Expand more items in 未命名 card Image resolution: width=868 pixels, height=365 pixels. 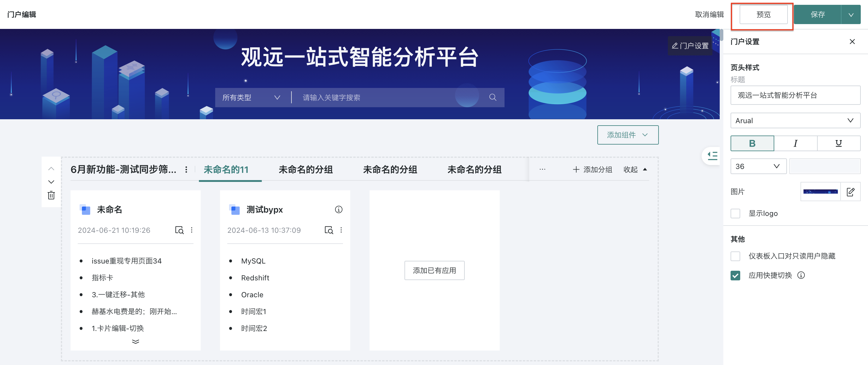pyautogui.click(x=135, y=342)
